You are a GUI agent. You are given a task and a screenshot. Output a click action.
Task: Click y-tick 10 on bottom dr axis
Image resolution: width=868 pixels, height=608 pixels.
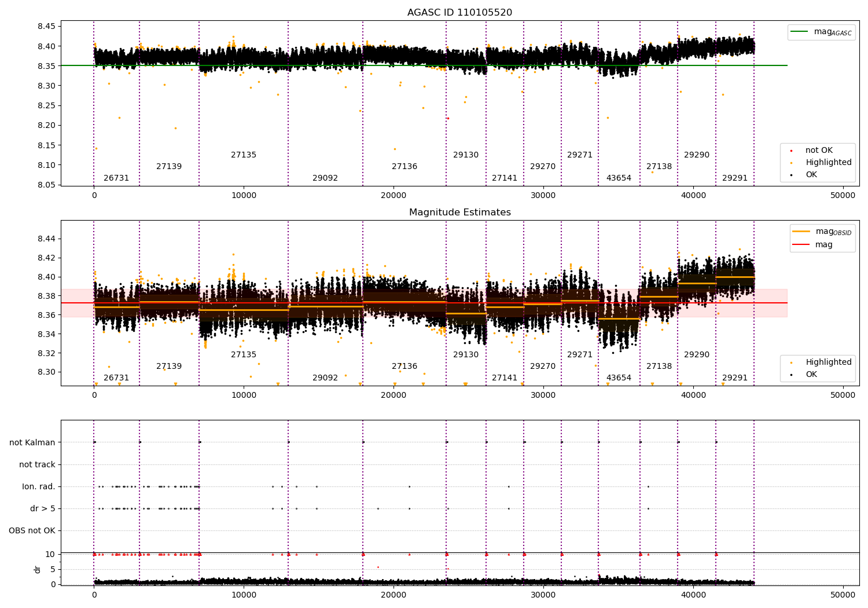(50, 555)
